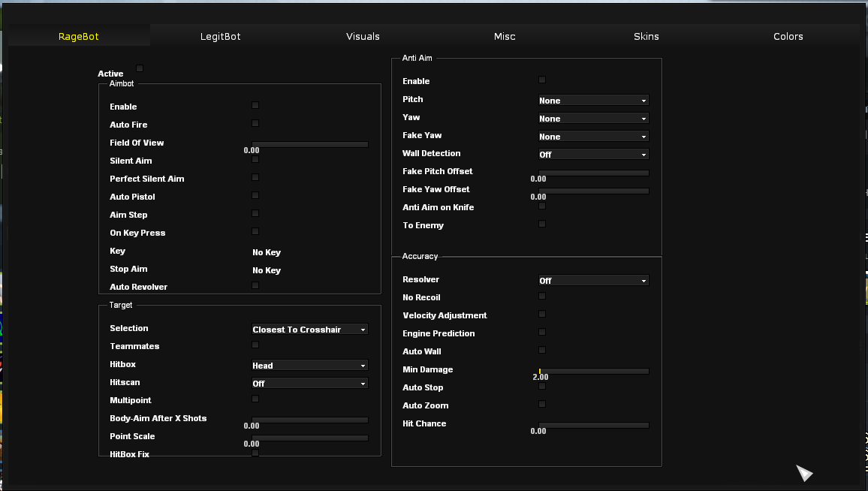This screenshot has width=868, height=491.
Task: Click the Stop Aim 'No Key' binding
Action: 267,270
